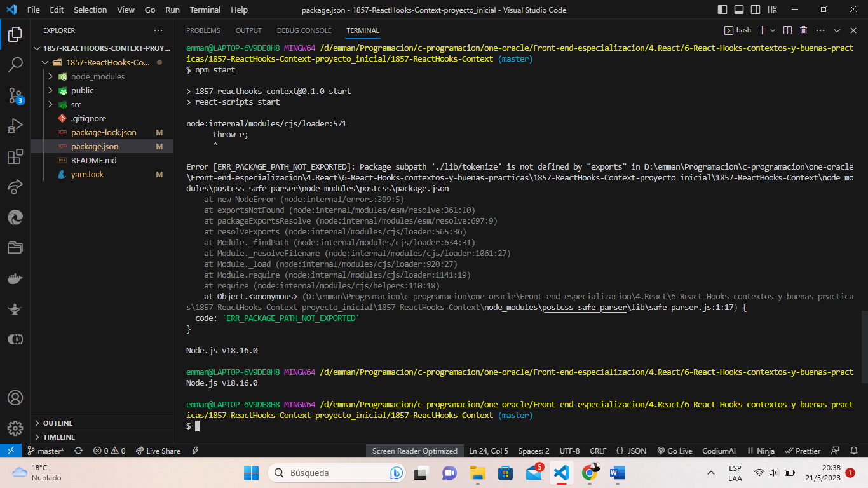Open Source Control view with 3 changes
The height and width of the screenshot is (488, 868).
15,95
